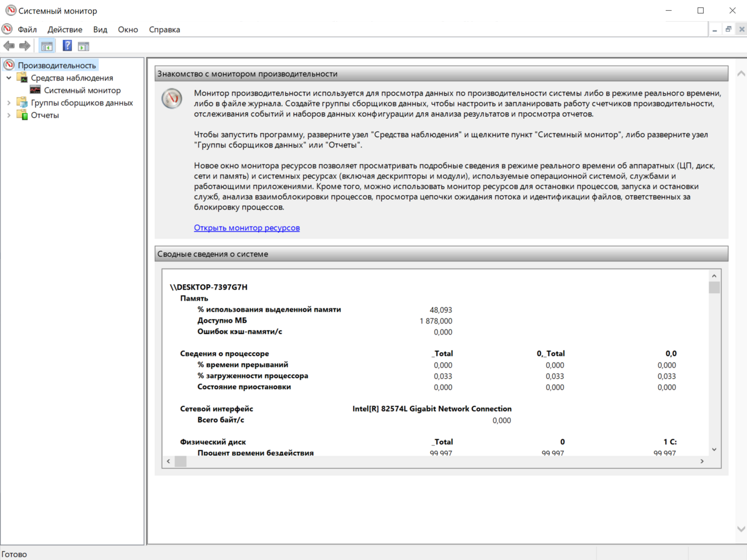Screen dimensions: 747x560
Task: Open the Вид menu
Action: [100, 30]
